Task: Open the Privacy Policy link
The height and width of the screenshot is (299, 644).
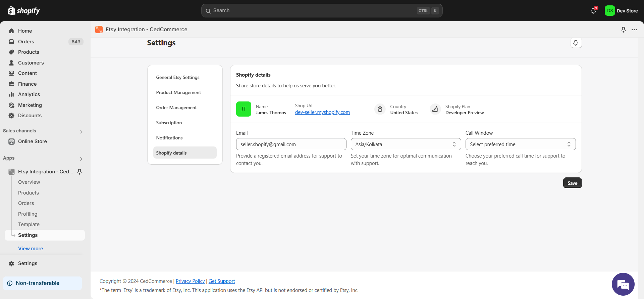Action: point(190,281)
